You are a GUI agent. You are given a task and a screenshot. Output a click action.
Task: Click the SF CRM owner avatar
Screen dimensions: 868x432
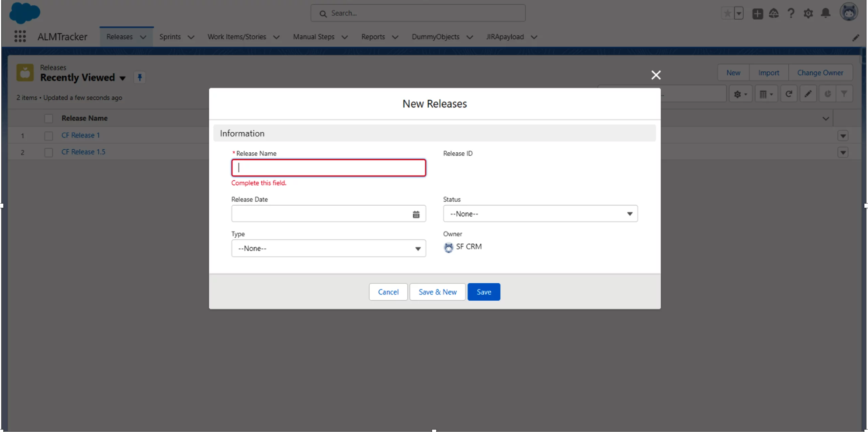pos(448,247)
